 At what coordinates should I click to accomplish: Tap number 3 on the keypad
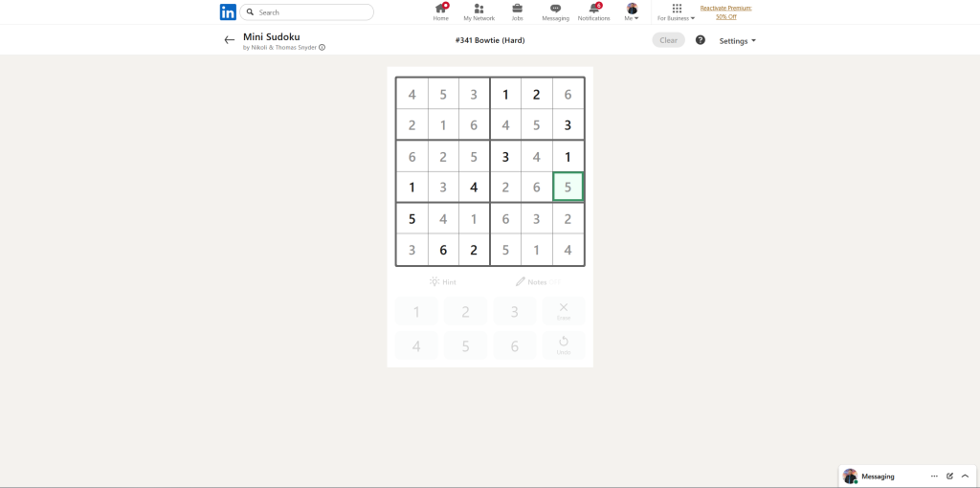[x=514, y=311]
